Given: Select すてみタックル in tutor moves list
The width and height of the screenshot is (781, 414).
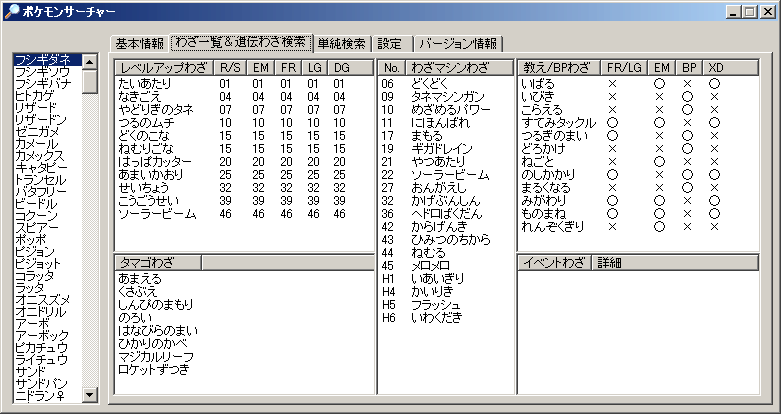Looking at the screenshot, I should [558, 123].
